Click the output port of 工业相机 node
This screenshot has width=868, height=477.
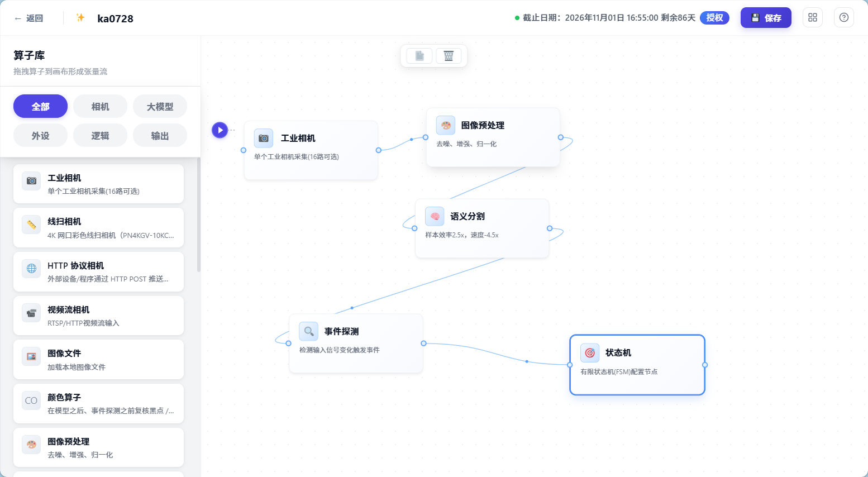click(x=379, y=150)
